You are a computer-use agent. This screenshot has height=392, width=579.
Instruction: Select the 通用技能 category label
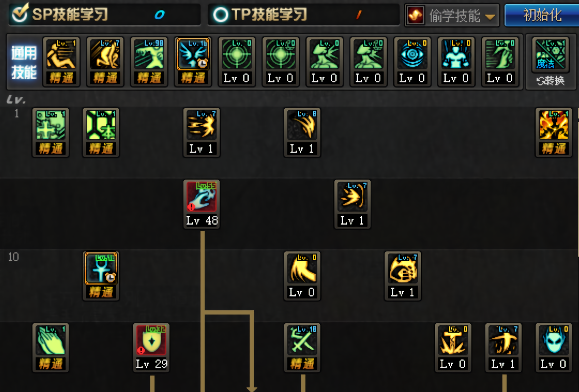(x=24, y=62)
